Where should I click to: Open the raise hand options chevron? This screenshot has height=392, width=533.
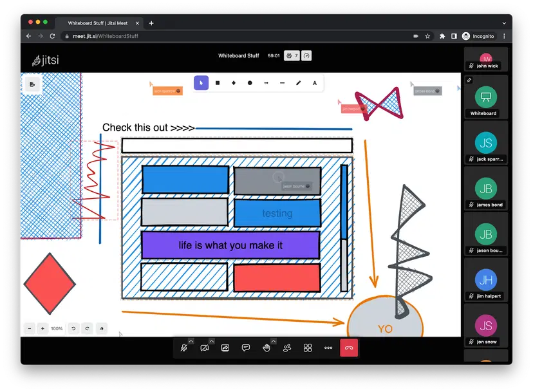273,340
